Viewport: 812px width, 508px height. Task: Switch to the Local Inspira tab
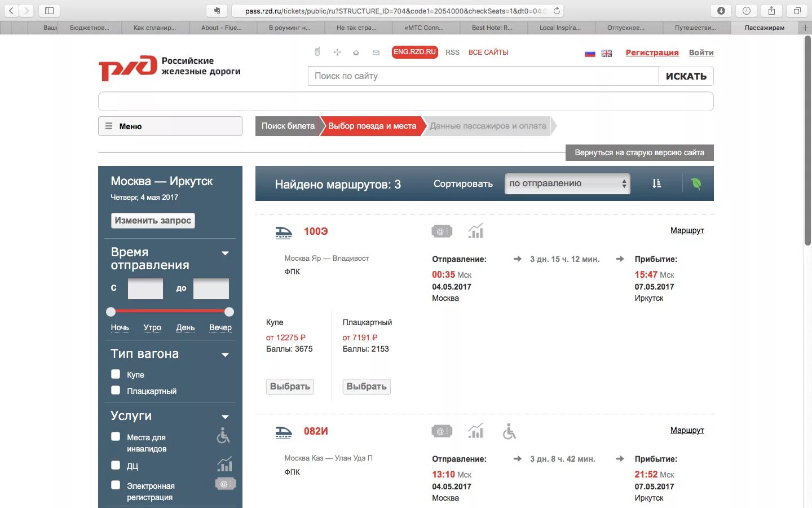click(x=560, y=28)
